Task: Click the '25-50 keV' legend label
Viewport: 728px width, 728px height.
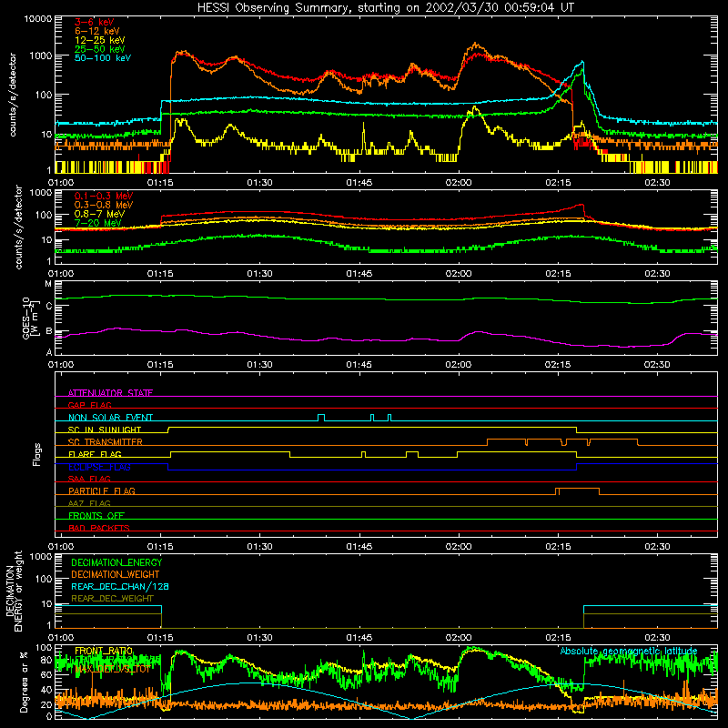Action: [100, 49]
